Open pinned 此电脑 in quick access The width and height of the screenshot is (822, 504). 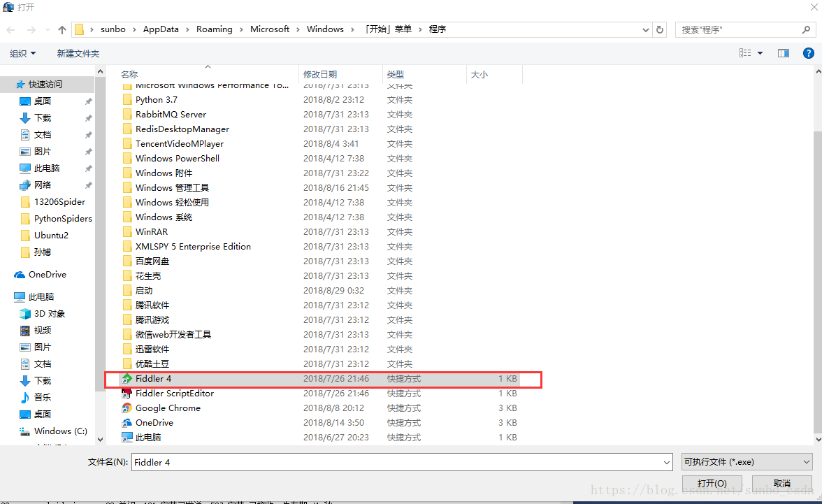(47, 168)
